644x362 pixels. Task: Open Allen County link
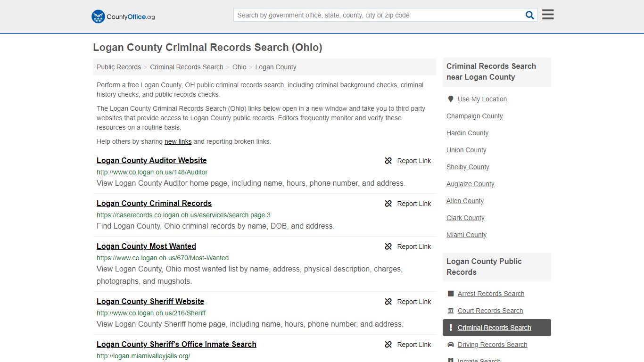coord(465,201)
